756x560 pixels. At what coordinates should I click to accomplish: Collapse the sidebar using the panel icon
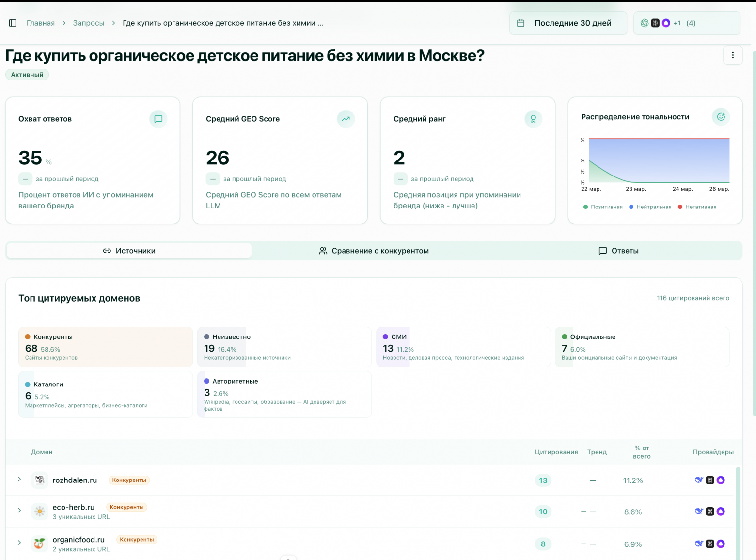(13, 23)
